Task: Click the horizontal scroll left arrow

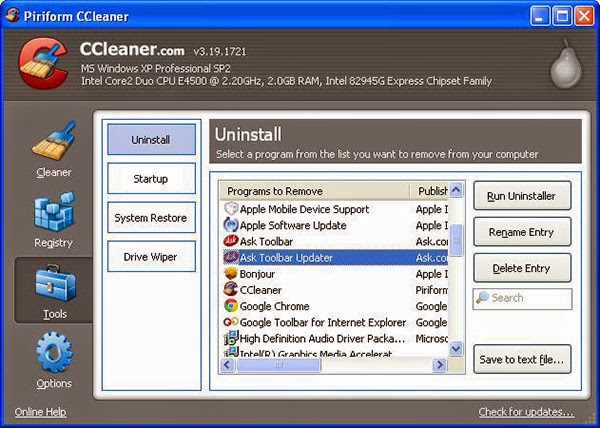Action: pyautogui.click(x=228, y=365)
